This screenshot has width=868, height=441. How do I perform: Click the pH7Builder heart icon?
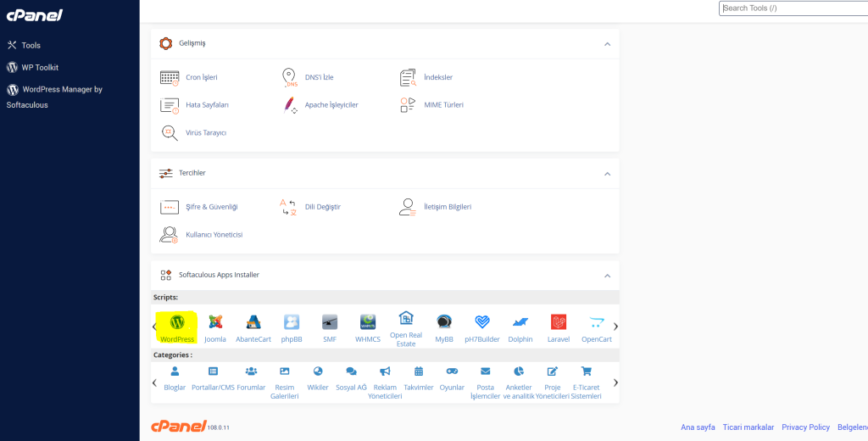482,322
